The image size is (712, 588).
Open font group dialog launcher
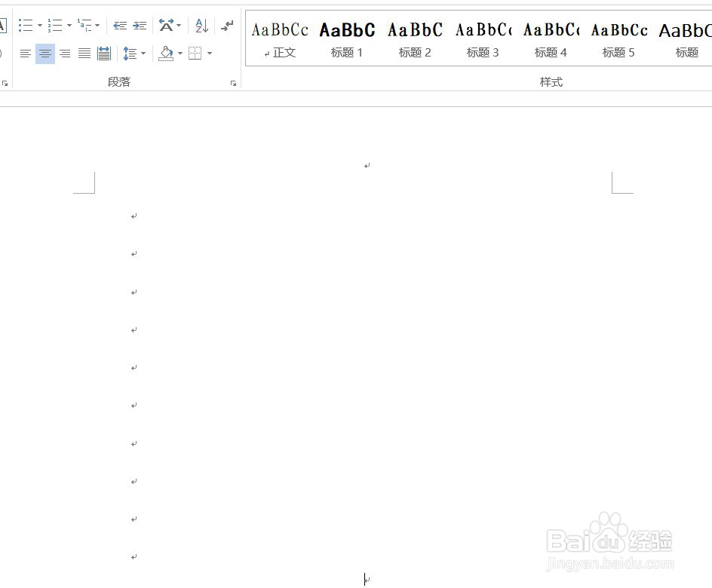point(5,84)
